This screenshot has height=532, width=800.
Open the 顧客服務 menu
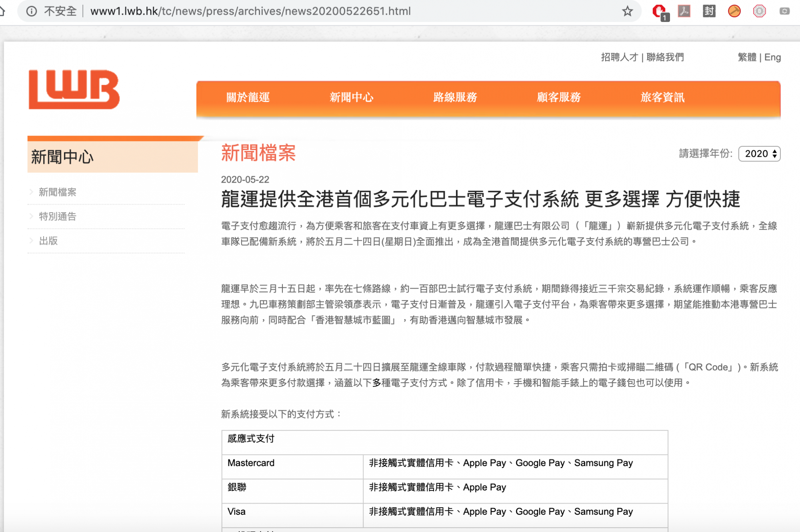click(x=559, y=97)
